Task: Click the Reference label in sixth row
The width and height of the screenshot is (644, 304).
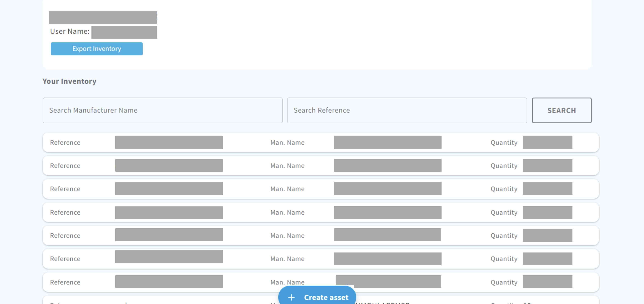Action: pos(65,259)
